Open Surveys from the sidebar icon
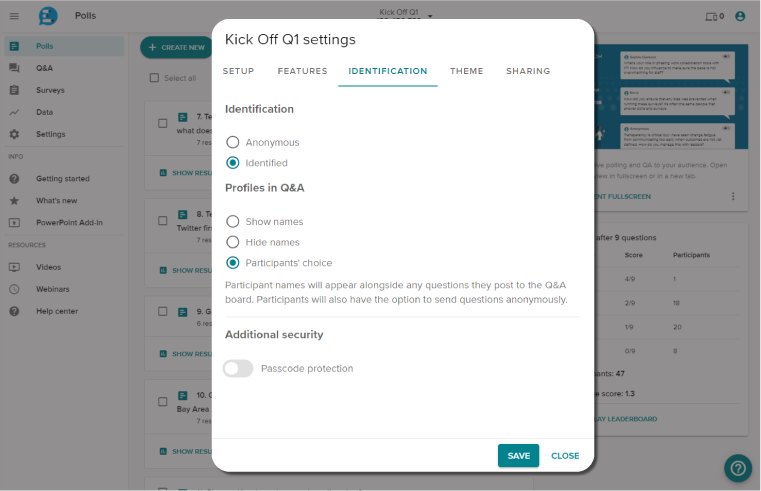This screenshot has width=761, height=491. [x=14, y=90]
